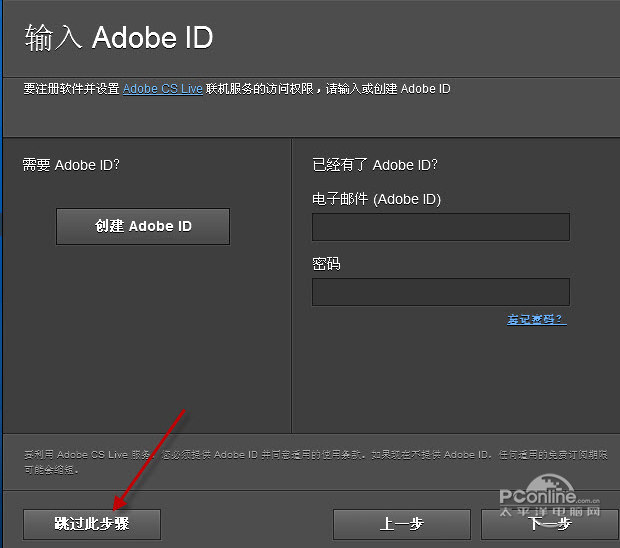Viewport: 620px width, 548px height.
Task: Select the 输入 Adobe ID heading text
Action: tap(119, 38)
